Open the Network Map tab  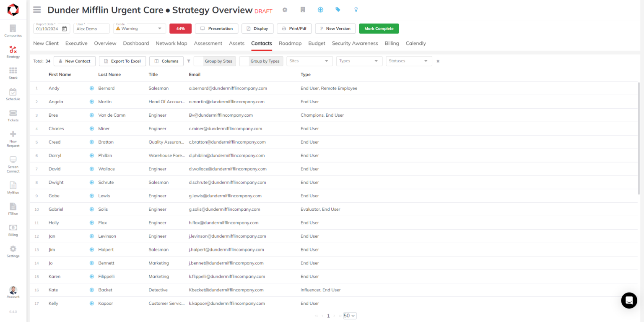coord(171,43)
